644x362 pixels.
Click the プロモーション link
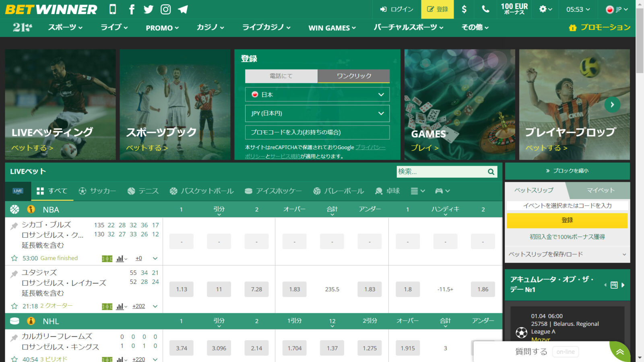point(599,27)
